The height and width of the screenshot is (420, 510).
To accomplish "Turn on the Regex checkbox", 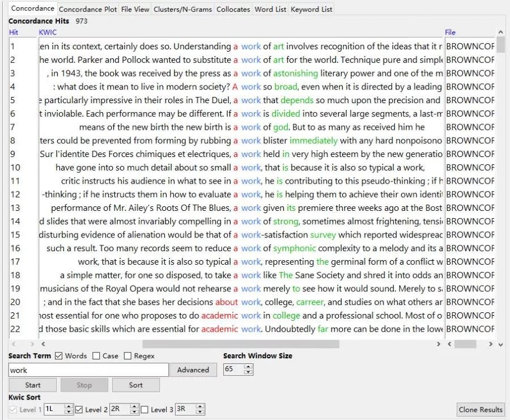I will pos(127,356).
